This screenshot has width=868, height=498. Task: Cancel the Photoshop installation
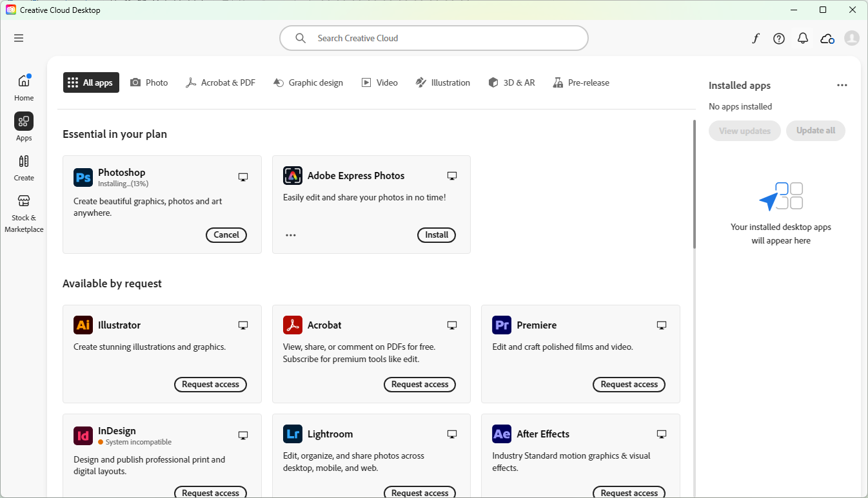coord(226,235)
